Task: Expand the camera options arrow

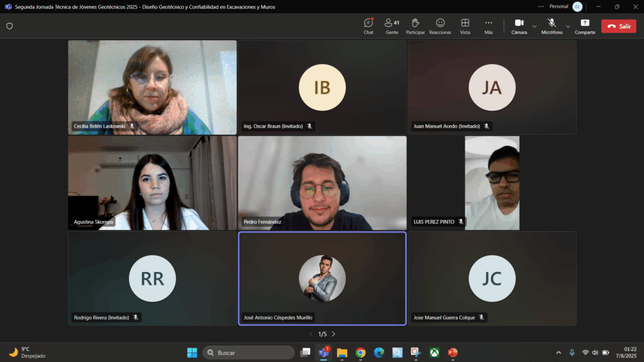Action: pyautogui.click(x=535, y=26)
